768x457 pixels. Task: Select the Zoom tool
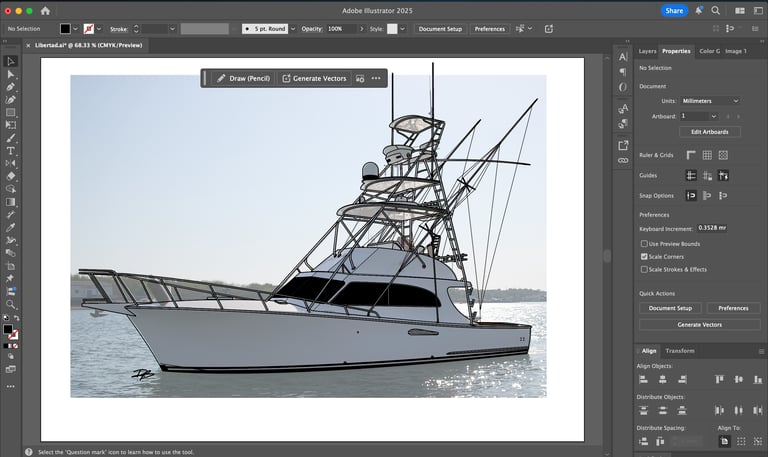[10, 304]
